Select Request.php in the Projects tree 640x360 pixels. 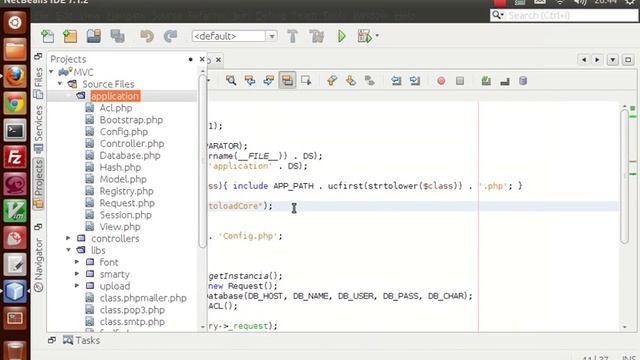pos(127,202)
